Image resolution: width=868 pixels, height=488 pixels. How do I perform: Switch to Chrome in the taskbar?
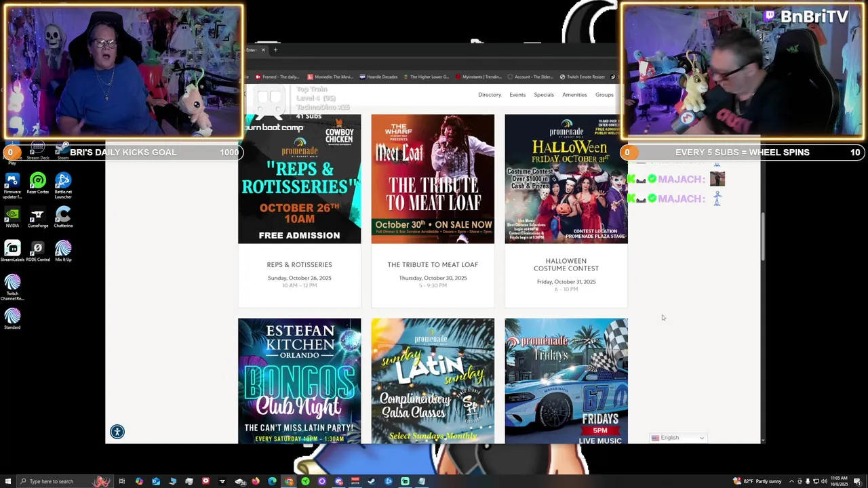click(x=289, y=481)
